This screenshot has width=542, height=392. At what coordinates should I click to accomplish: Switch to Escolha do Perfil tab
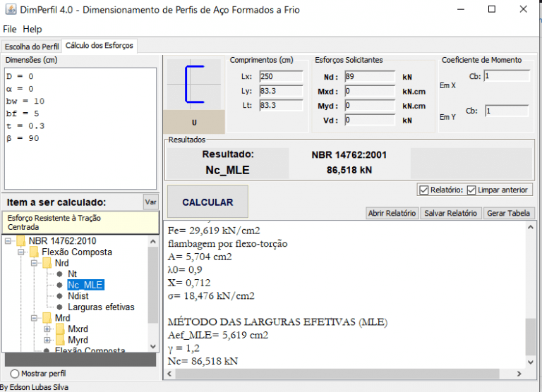(32, 47)
